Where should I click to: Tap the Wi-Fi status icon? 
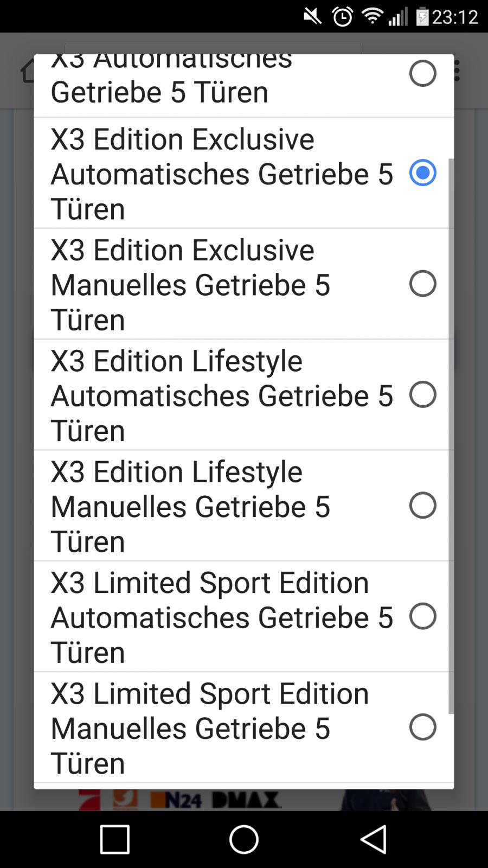point(372,16)
